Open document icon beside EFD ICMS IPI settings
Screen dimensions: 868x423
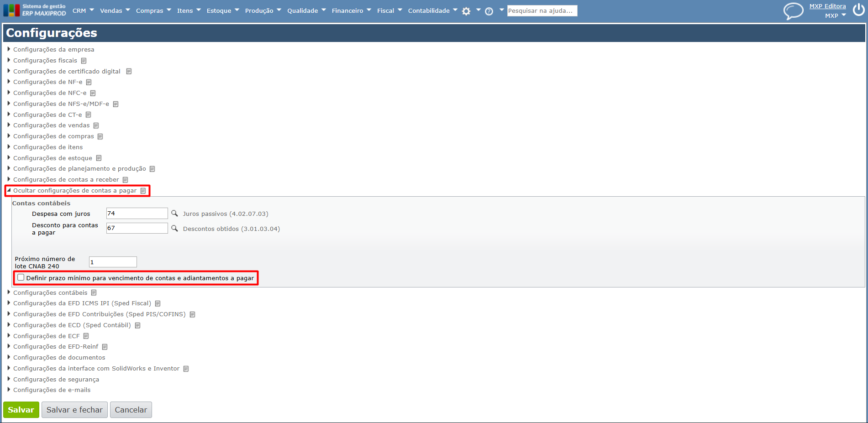coord(158,303)
